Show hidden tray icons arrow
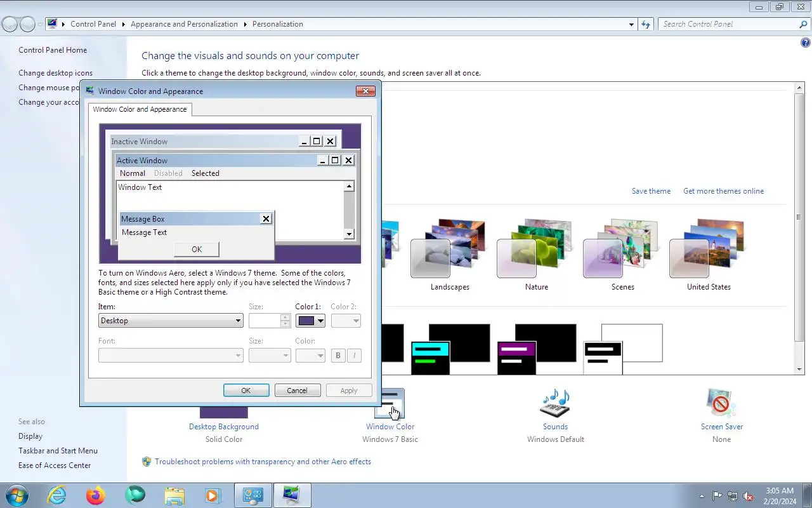Viewport: 812px width, 508px height. click(x=702, y=496)
